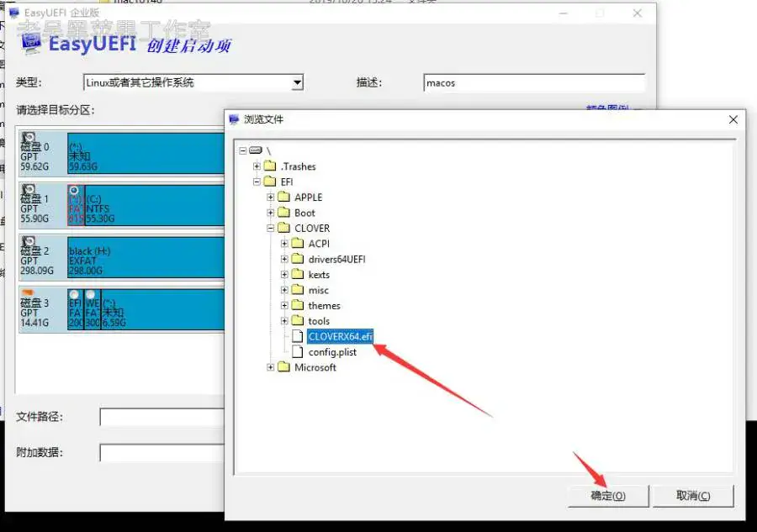The height and width of the screenshot is (532, 757).
Task: Click the tools folder icon
Action: pos(298,321)
